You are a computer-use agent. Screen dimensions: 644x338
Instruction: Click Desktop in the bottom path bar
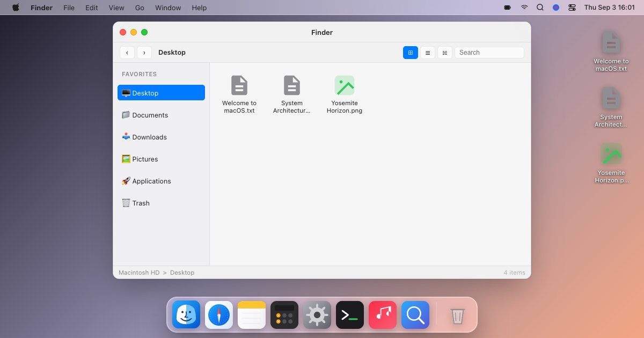tap(182, 273)
